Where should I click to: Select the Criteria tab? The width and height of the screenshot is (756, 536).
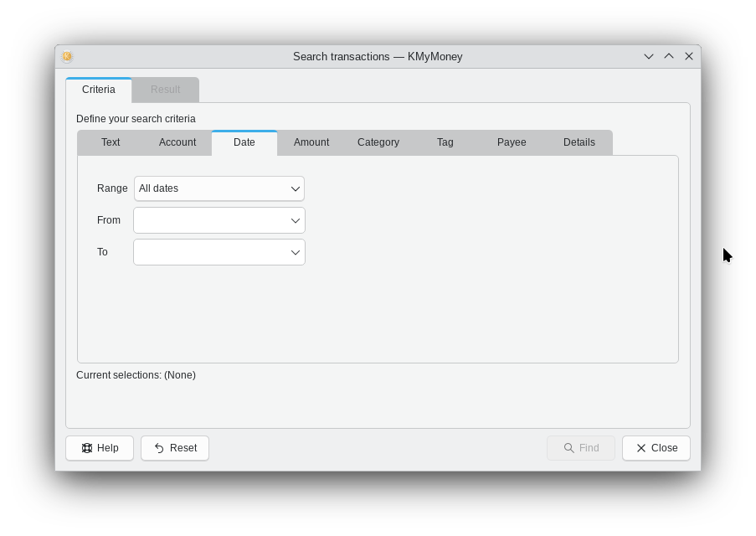(99, 90)
